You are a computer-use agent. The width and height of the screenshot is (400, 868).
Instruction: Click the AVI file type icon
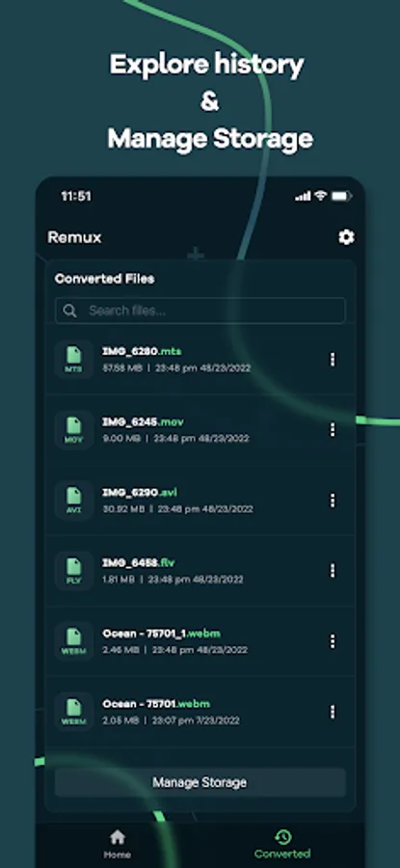(74, 501)
